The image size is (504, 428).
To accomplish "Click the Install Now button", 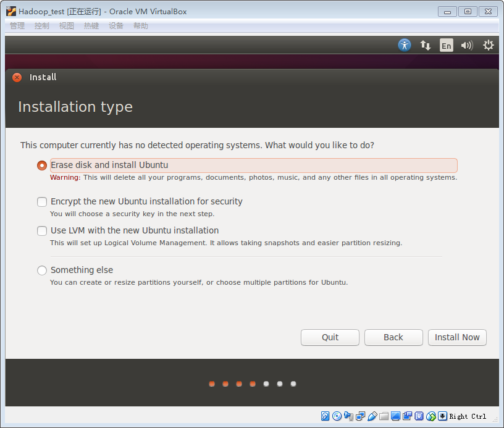I will 457,337.
